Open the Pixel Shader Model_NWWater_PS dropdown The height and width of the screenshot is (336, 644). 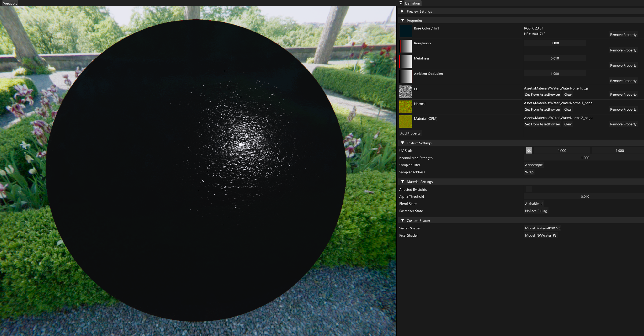pyautogui.click(x=541, y=235)
